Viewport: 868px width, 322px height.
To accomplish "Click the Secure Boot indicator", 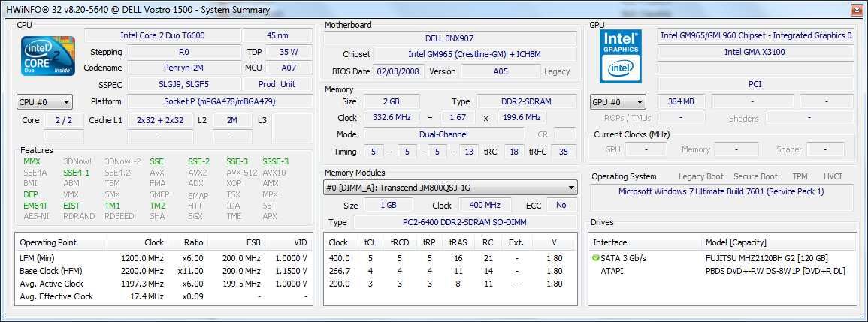I will 755,176.
